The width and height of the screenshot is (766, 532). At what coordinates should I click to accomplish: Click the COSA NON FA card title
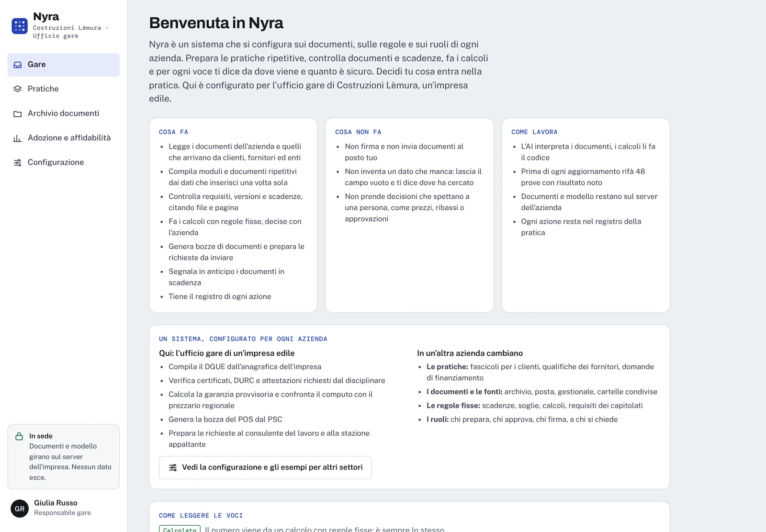(x=358, y=132)
